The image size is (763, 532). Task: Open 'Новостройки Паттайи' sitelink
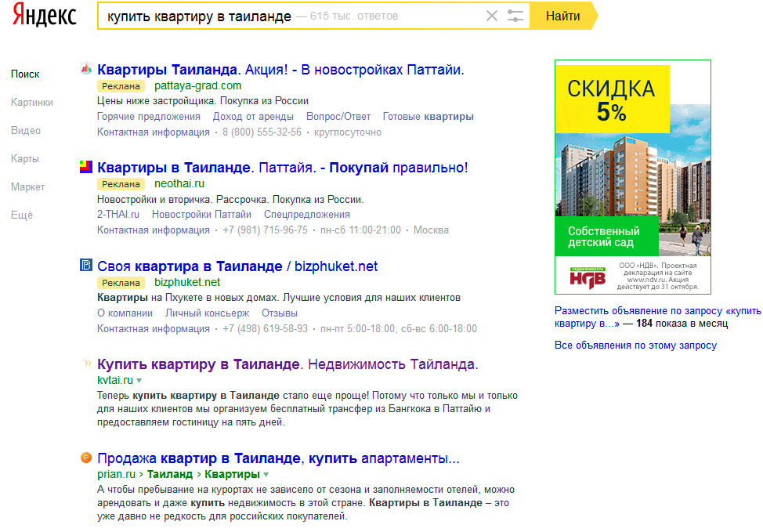tap(201, 214)
